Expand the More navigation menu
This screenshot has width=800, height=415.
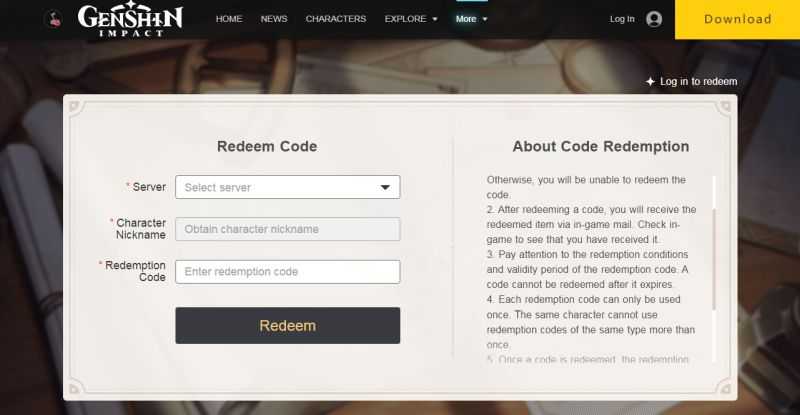(471, 19)
